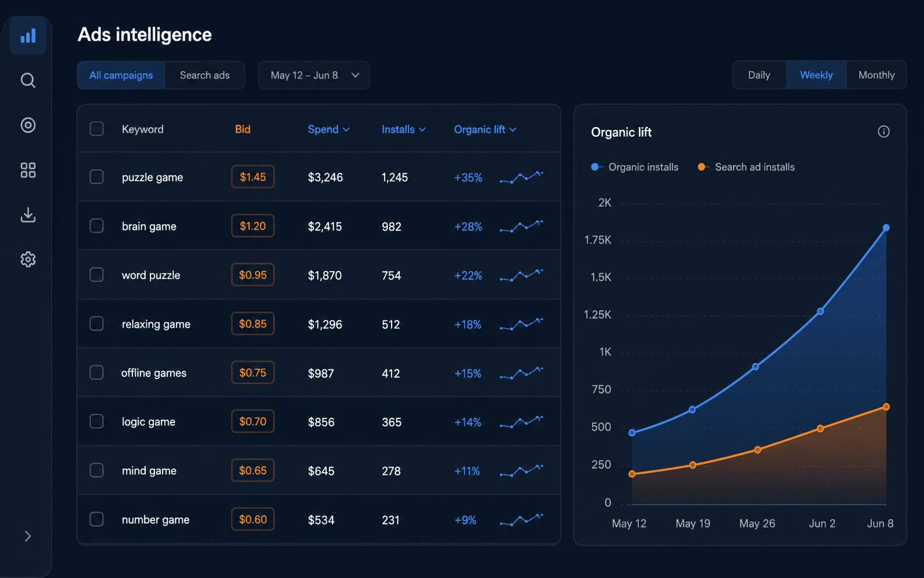
Task: Edit the $1.20 bid for brain game
Action: coord(253,225)
